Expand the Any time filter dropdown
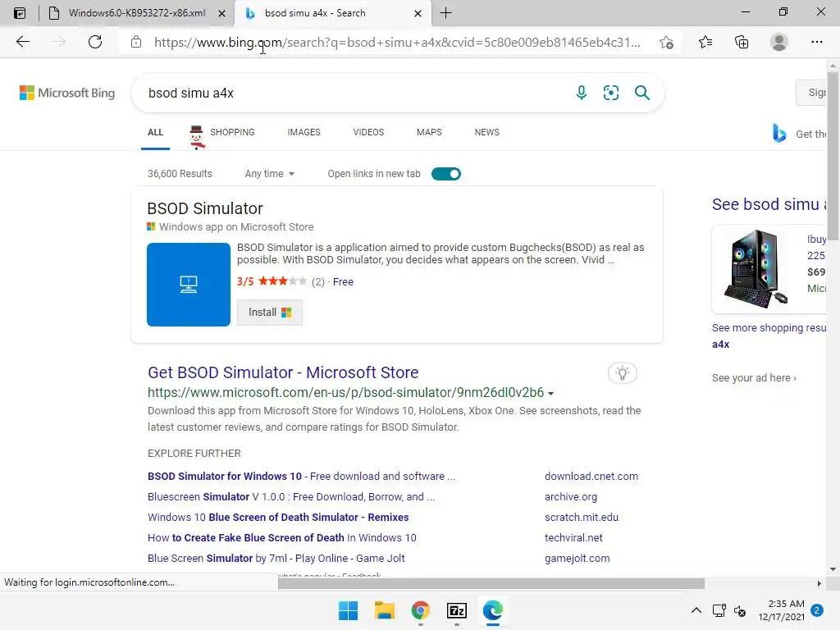The image size is (840, 630). coord(269,174)
